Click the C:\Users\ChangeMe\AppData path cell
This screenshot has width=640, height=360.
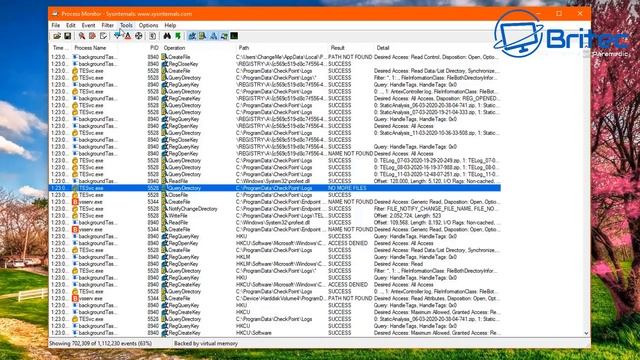[281, 57]
